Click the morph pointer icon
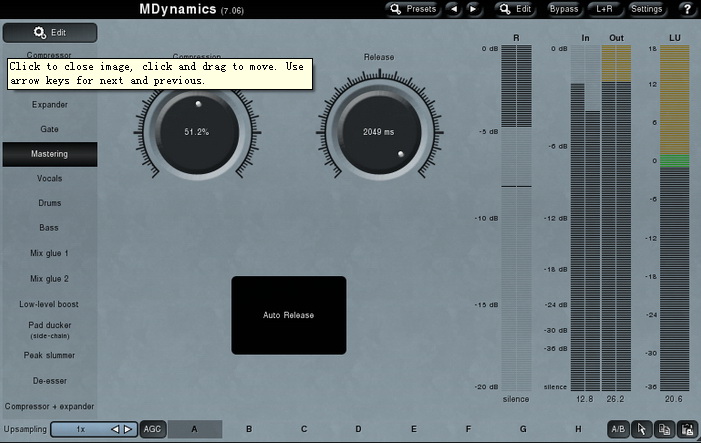Viewport: 701px width, 443px height. pyautogui.click(x=642, y=429)
